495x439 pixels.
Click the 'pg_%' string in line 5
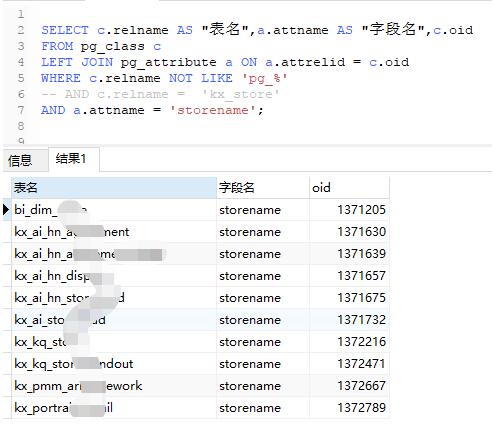[x=264, y=79]
